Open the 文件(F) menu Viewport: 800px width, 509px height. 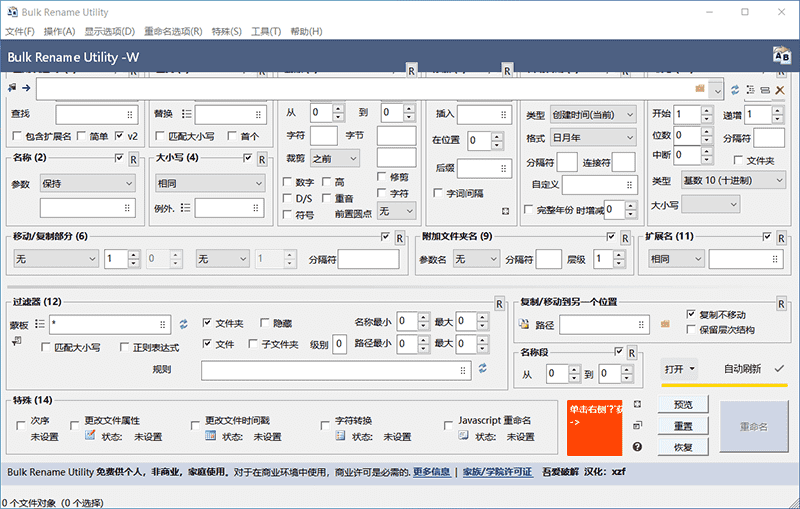click(x=20, y=32)
